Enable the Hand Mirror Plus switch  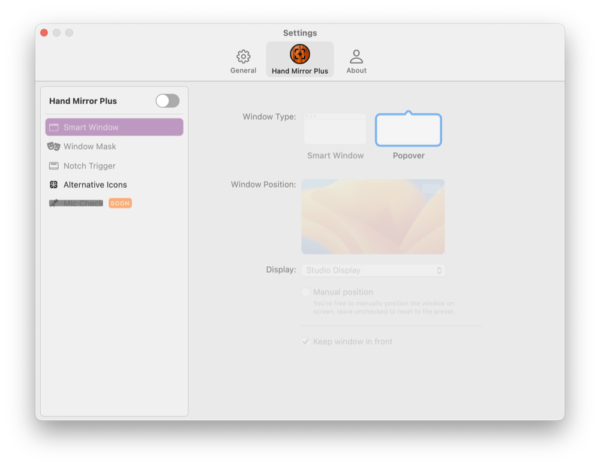tap(168, 101)
